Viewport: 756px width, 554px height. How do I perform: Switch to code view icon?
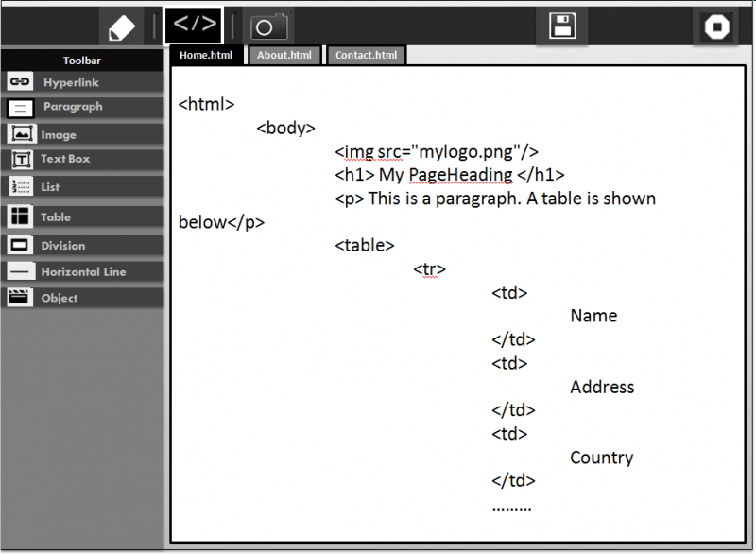[194, 26]
